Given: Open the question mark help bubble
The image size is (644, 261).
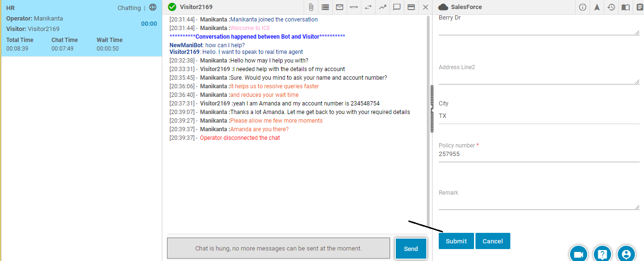Looking at the screenshot, I should pyautogui.click(x=602, y=254).
